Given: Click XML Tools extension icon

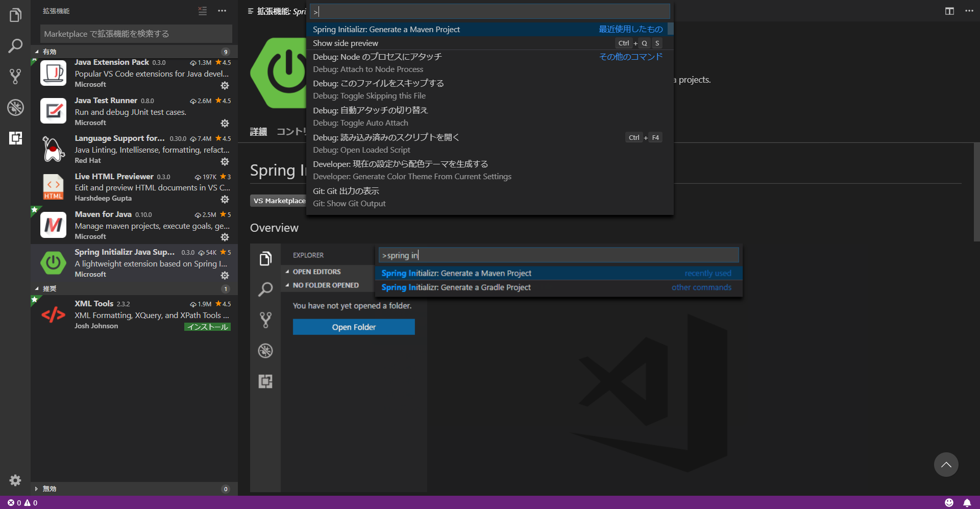Looking at the screenshot, I should pyautogui.click(x=54, y=314).
